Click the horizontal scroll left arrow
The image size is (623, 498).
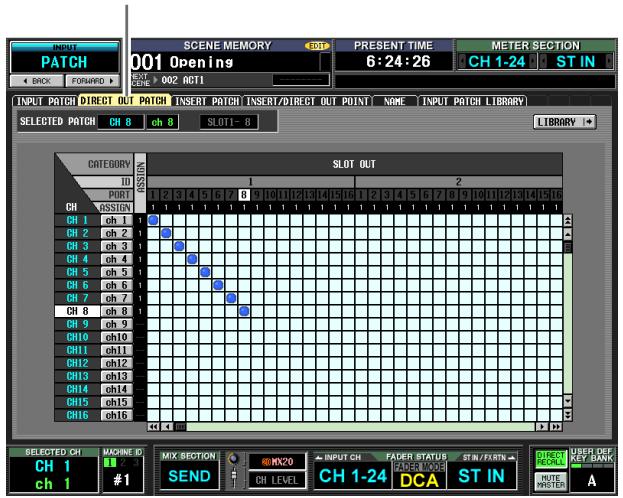pyautogui.click(x=166, y=427)
